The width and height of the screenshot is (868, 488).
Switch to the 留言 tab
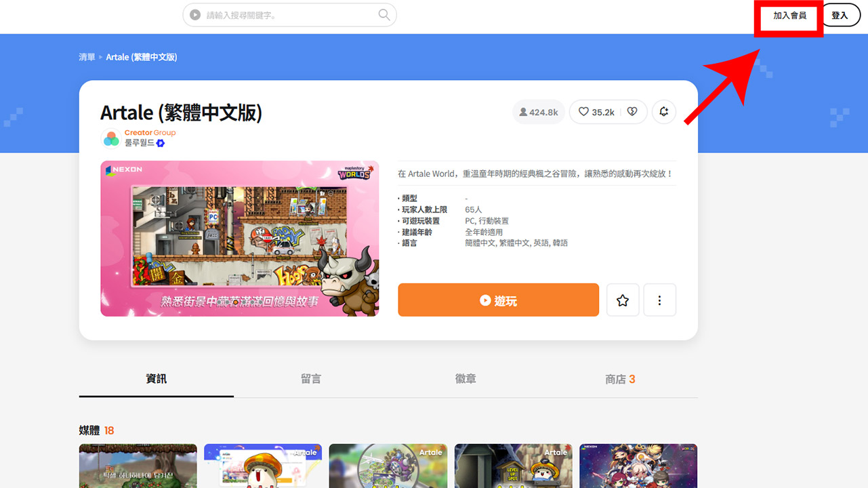310,380
